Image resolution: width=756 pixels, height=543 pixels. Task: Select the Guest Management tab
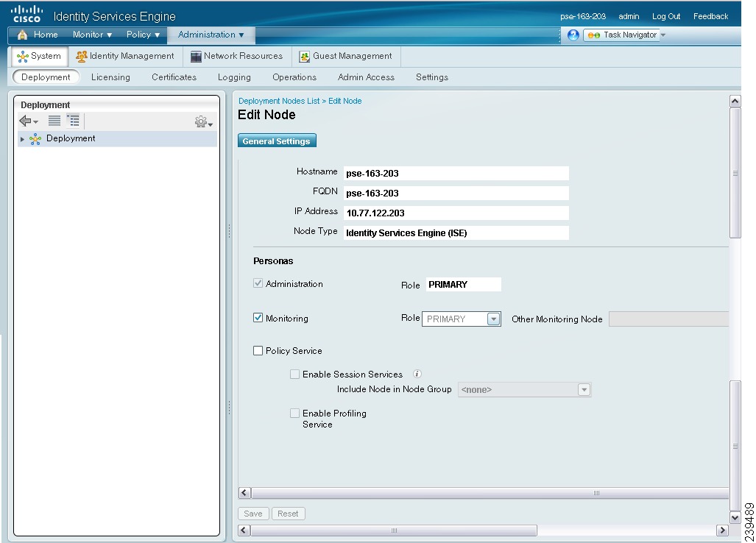(x=346, y=56)
